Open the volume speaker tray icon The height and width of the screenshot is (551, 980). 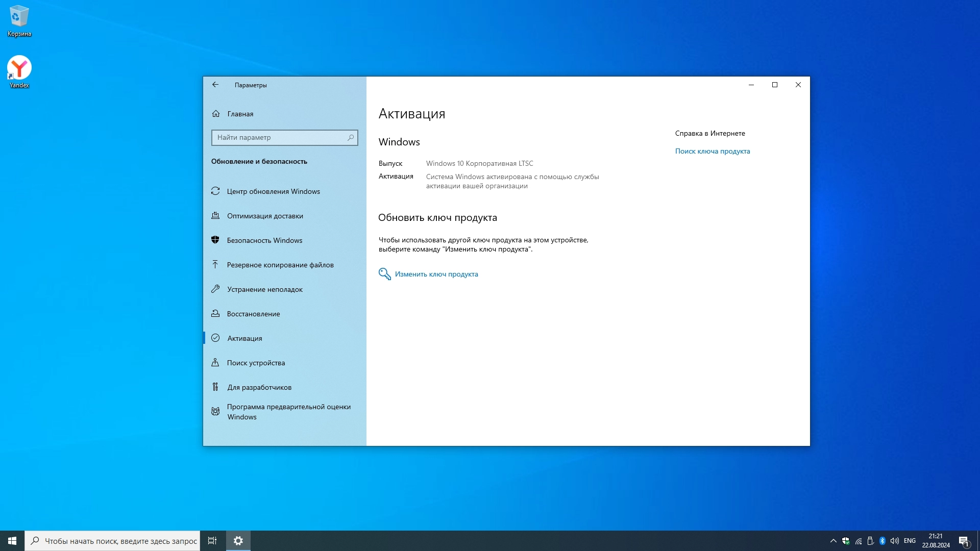(x=894, y=541)
